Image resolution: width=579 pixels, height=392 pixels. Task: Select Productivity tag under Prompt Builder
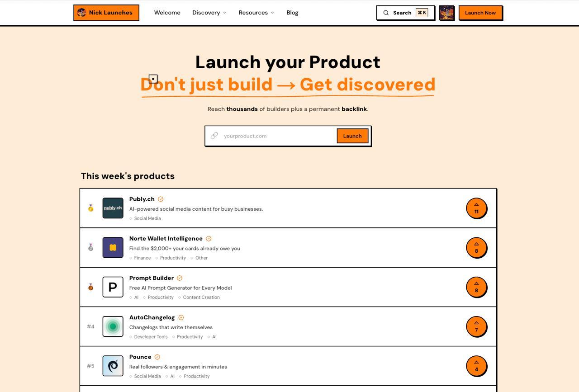pyautogui.click(x=158, y=297)
